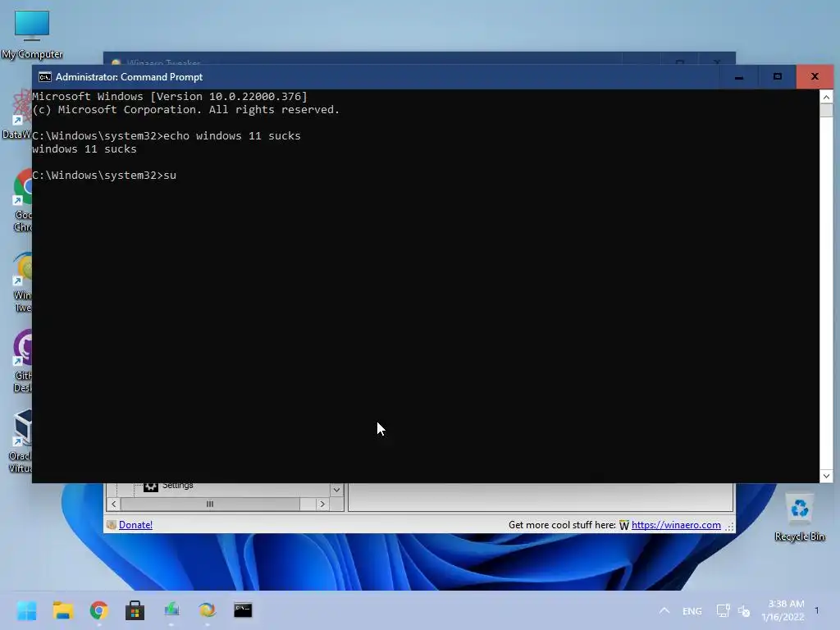
Task: Open File Explorer from the taskbar
Action: click(x=62, y=610)
